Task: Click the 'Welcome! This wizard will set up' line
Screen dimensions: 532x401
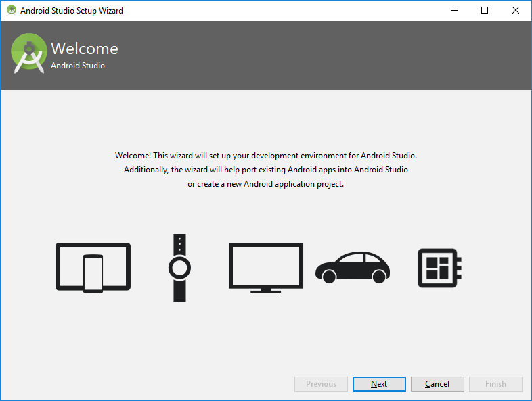Action: (271, 156)
